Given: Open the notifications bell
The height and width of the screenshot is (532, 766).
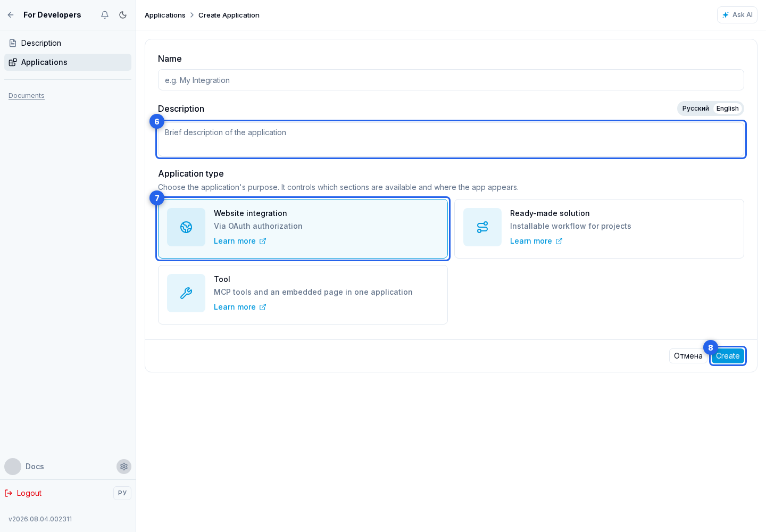Looking at the screenshot, I should pyautogui.click(x=105, y=15).
